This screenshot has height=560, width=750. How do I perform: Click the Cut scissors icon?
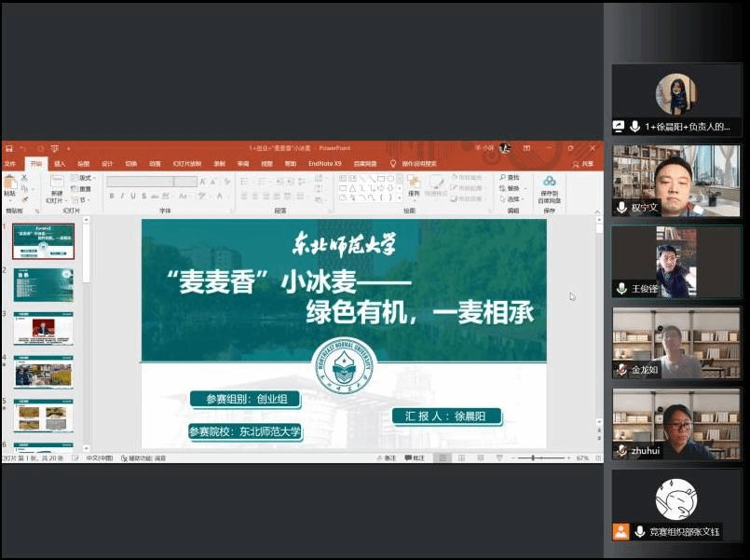click(24, 178)
